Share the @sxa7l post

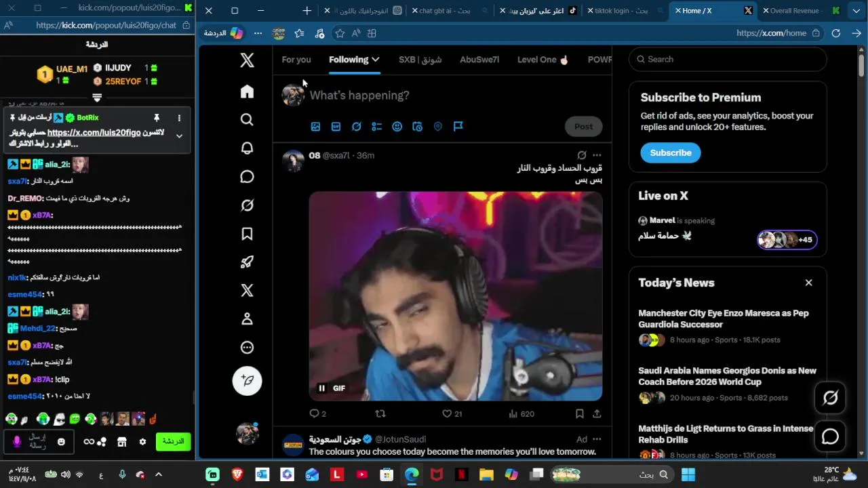tap(597, 413)
